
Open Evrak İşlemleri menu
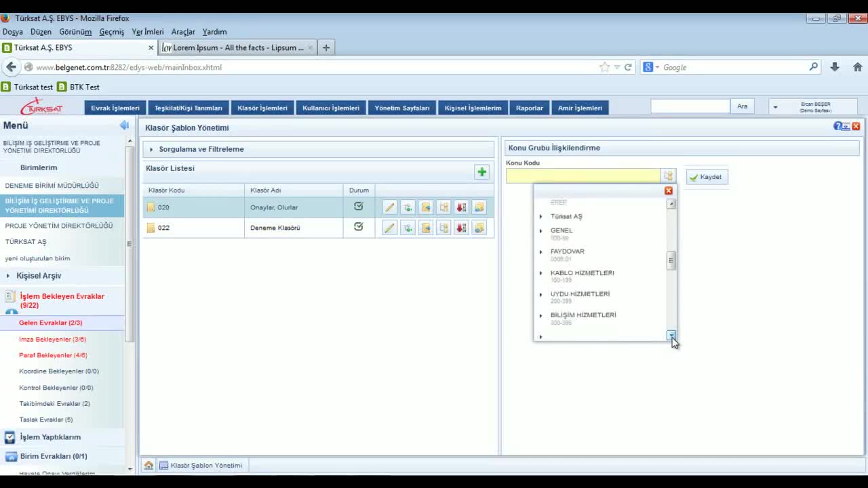coord(115,108)
